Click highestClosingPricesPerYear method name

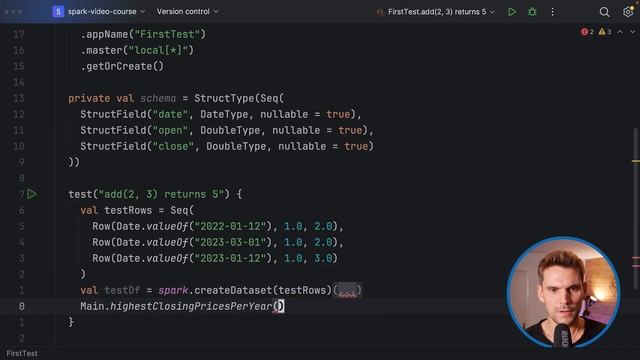coord(191,306)
